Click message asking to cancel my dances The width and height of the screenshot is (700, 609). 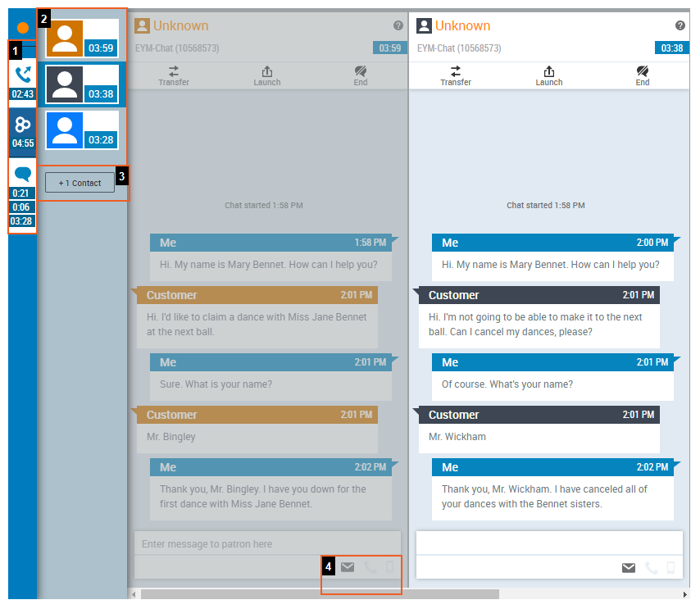click(539, 317)
